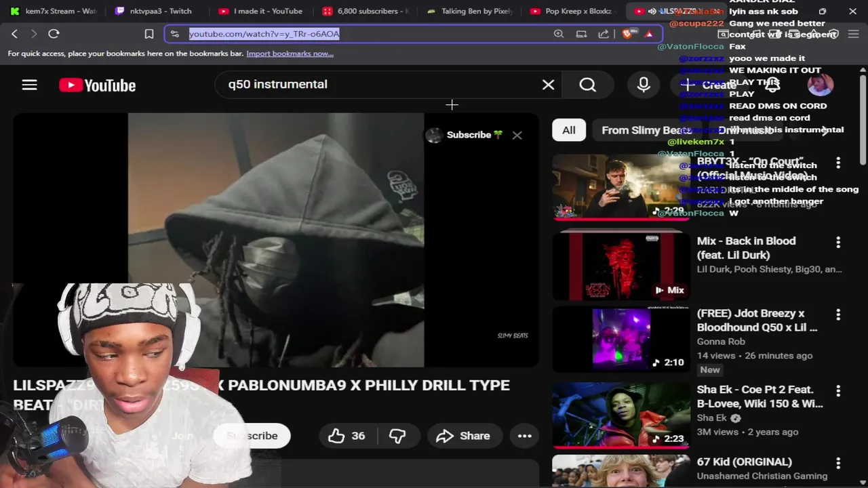Open Brave Rewards triangle icon
The width and height of the screenshot is (868, 488).
pyautogui.click(x=649, y=34)
